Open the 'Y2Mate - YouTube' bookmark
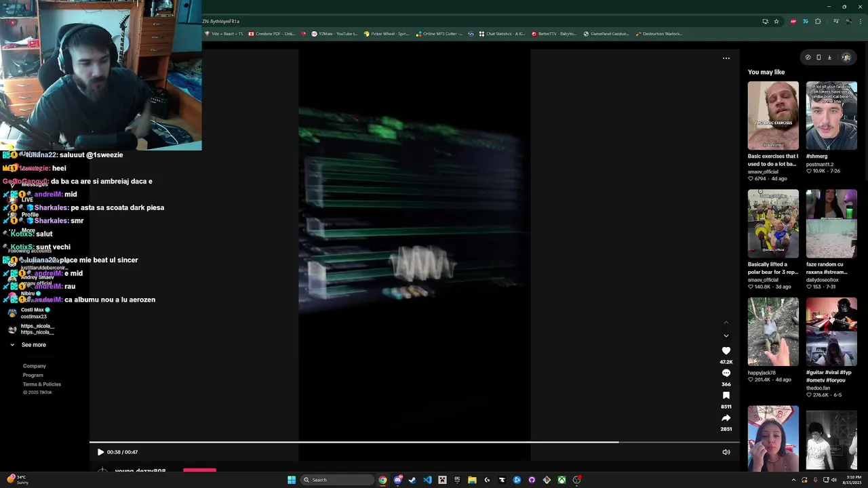 point(334,34)
